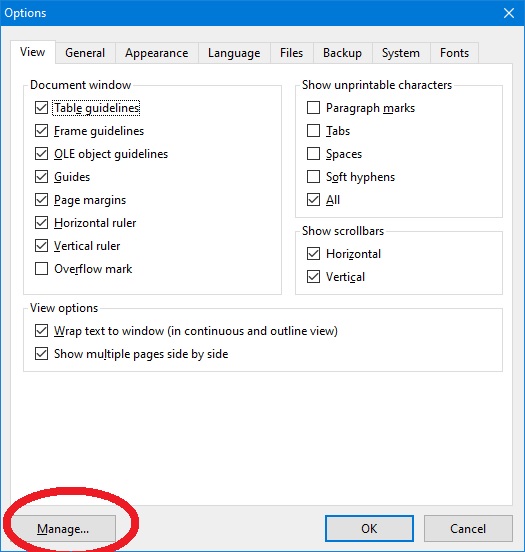Toggle Wrap text to window
525x552 pixels.
(x=42, y=331)
